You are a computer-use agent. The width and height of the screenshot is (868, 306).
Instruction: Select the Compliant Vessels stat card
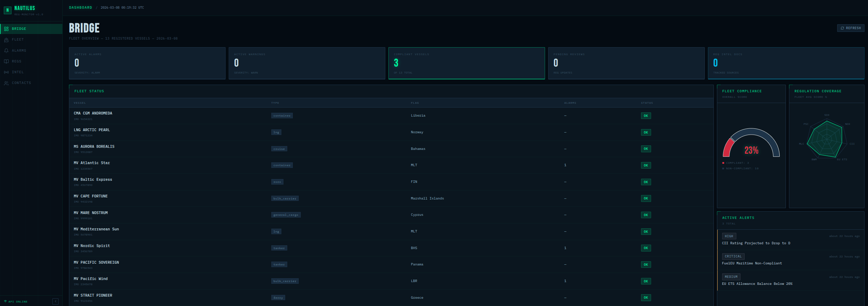click(466, 63)
